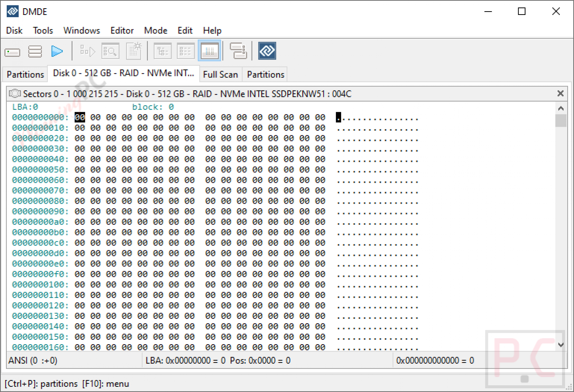Switch to the Full Scan tab
The image size is (574, 392).
220,74
